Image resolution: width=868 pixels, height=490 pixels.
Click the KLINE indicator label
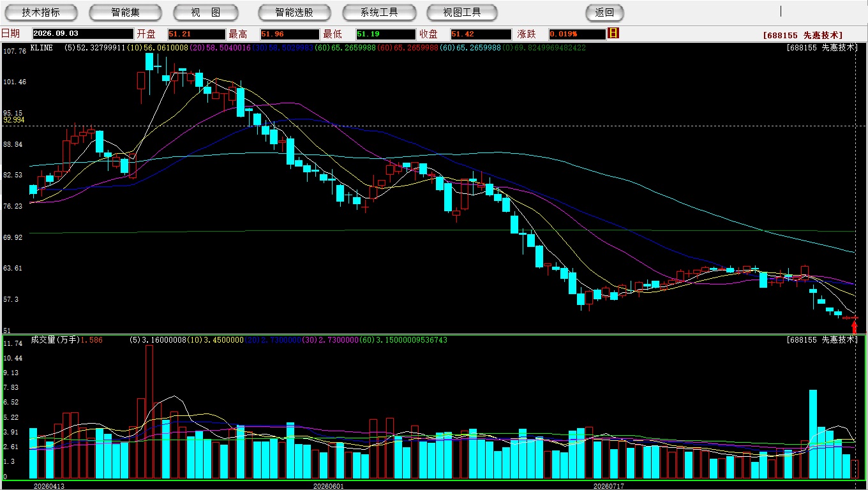41,48
